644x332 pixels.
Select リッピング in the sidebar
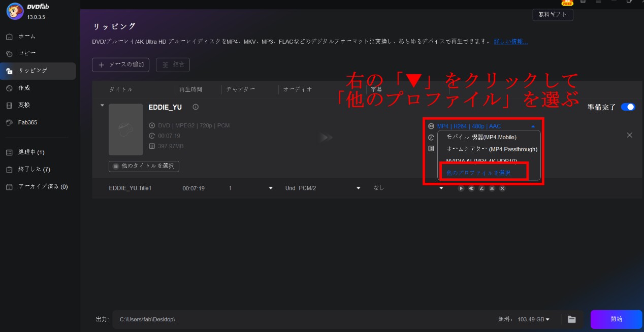pos(38,71)
